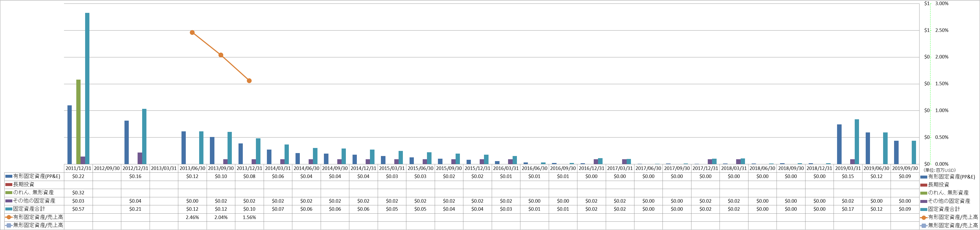Click teal swatch of 固定資産合計 table row header

9,209
